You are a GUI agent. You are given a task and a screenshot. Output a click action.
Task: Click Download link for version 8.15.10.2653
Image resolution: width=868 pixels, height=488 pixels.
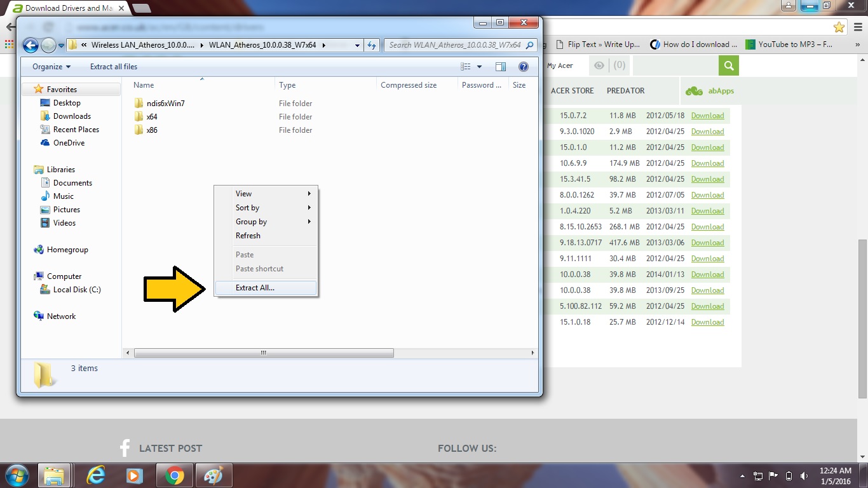tap(707, 227)
